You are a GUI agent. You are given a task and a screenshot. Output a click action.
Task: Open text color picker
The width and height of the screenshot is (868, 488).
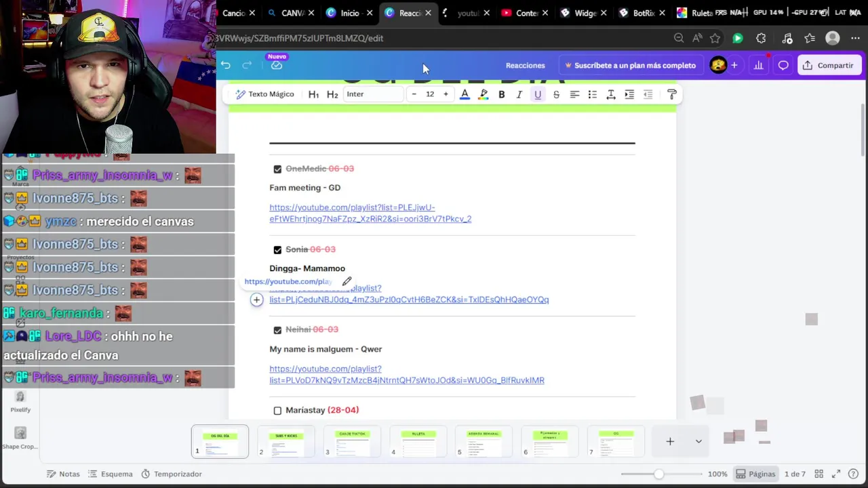(465, 94)
